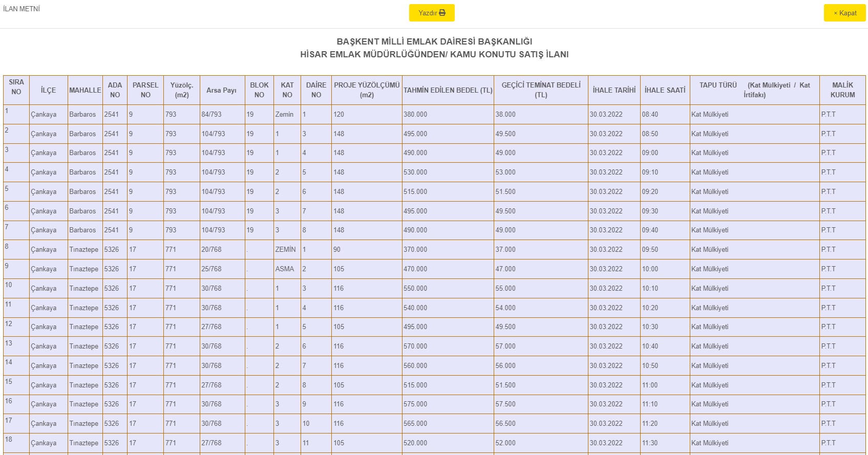This screenshot has height=455, width=868.
Task: Click the 55.000 deposit cell
Action: click(541, 288)
